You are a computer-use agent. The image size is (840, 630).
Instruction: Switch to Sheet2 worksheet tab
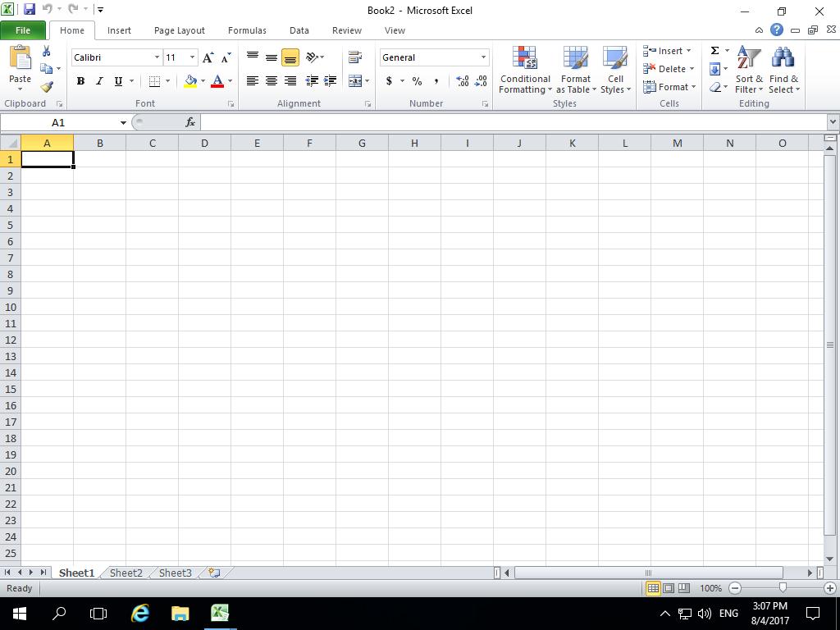coord(126,573)
